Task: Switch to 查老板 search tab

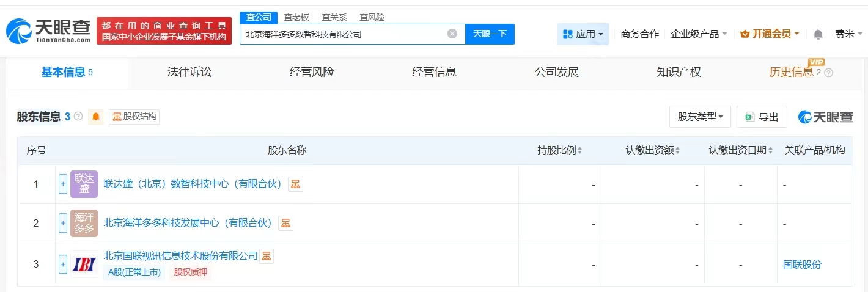Action: (296, 17)
